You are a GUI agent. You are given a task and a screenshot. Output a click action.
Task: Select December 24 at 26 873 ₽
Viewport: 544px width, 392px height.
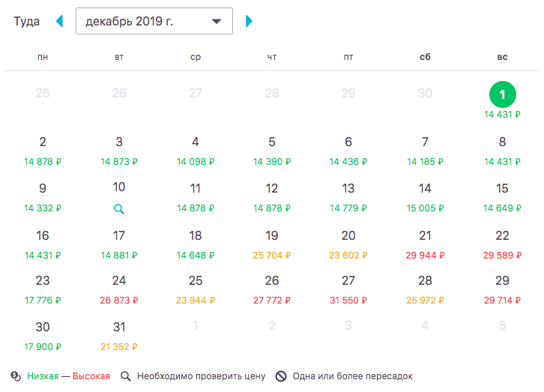(119, 290)
